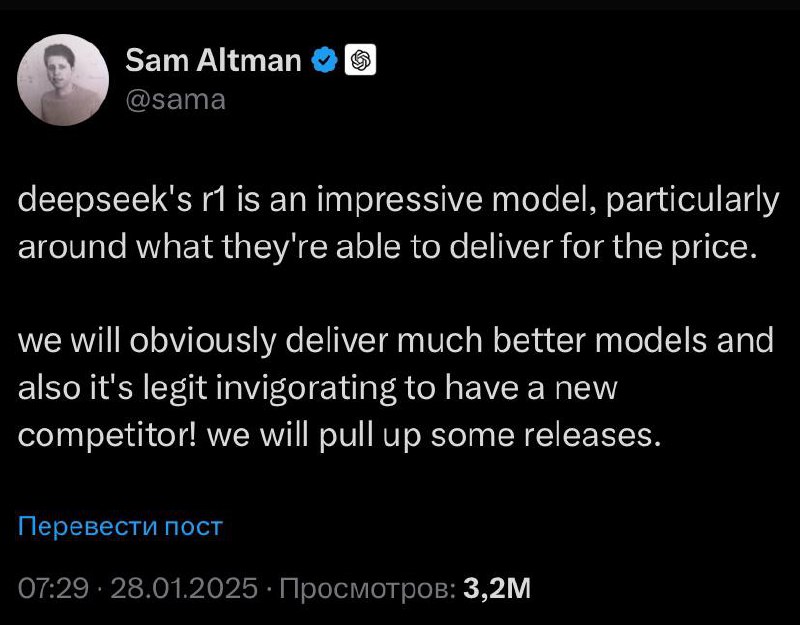The height and width of the screenshot is (625, 800).
Task: Open Sam Altman's profile avatar photo
Action: pos(63,80)
